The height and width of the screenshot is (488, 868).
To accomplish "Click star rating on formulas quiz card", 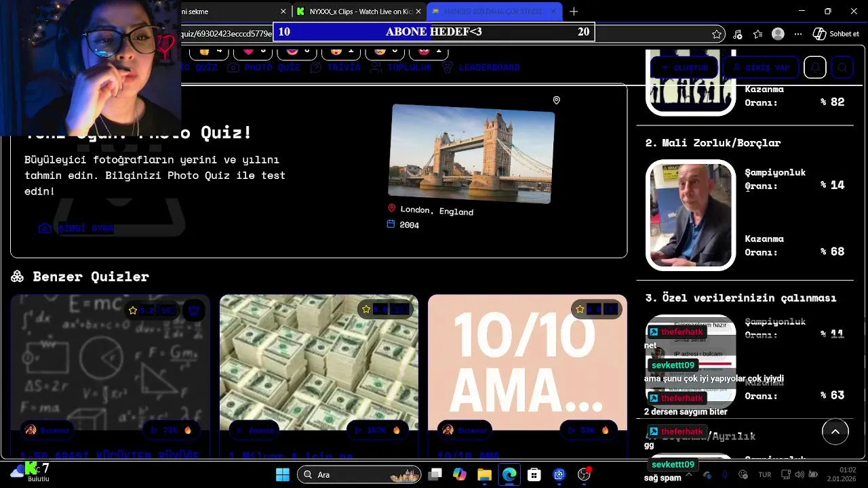I will coord(153,310).
